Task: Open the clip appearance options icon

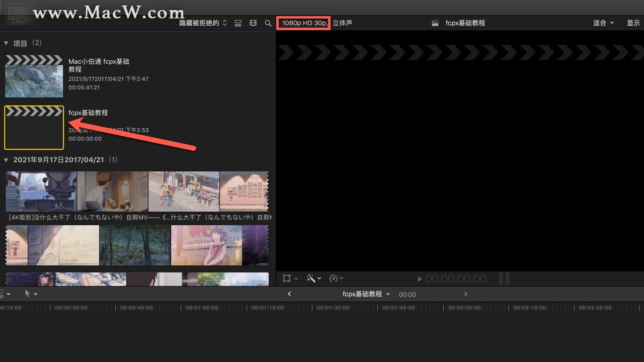Action: click(253, 23)
